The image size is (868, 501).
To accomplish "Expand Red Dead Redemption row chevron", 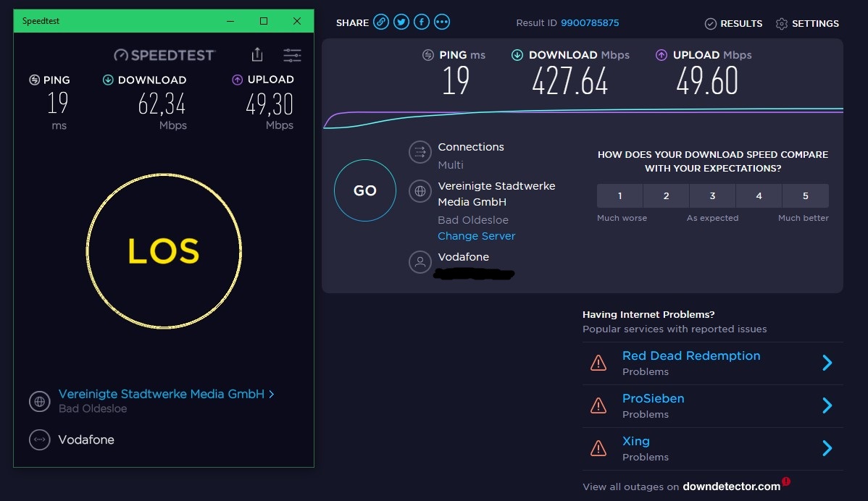I will coord(827,363).
